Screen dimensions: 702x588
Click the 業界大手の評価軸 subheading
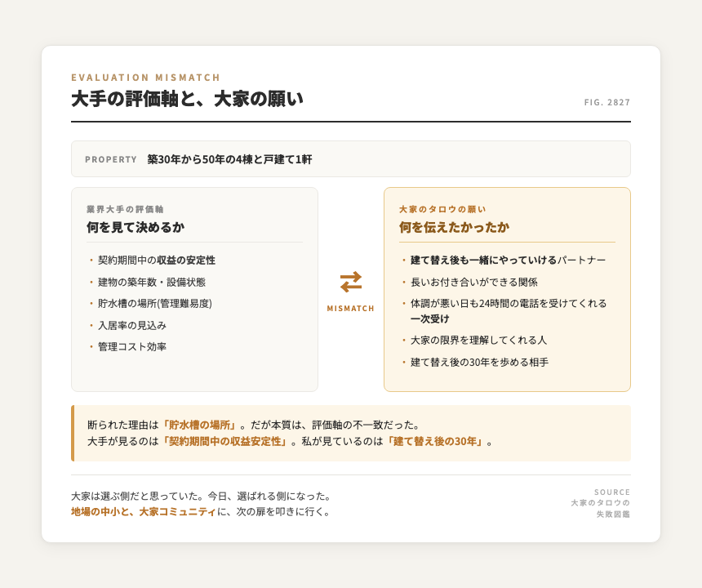click(126, 209)
